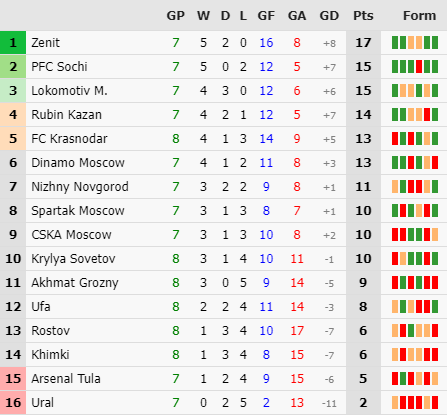
Task: Click Akhmat Grozny's first red form bar
Action: (395, 283)
